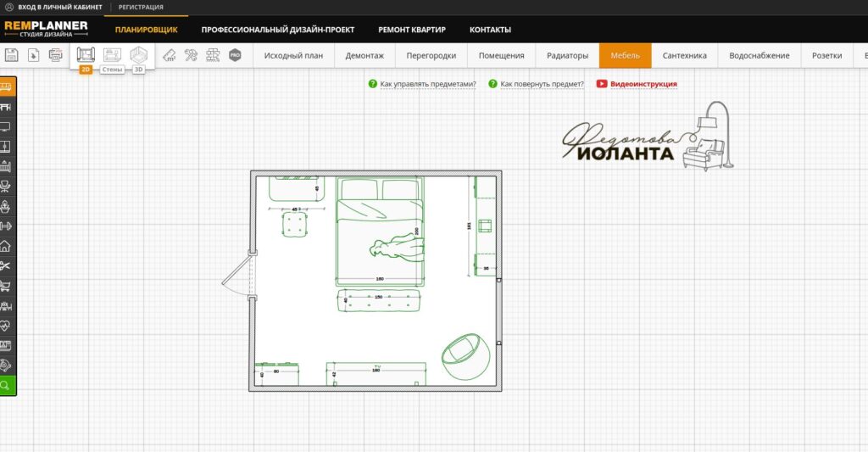Select the wardrobe category in the sidebar
Image resolution: width=868 pixels, height=452 pixels.
6,147
